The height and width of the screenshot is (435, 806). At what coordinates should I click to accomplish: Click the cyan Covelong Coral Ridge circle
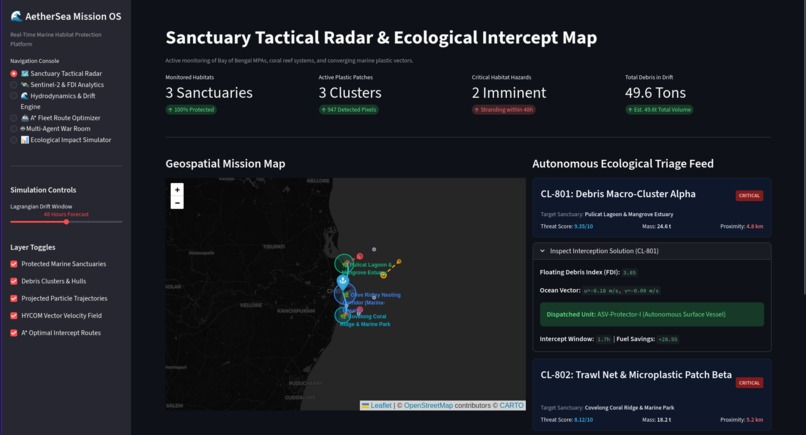coord(342,315)
